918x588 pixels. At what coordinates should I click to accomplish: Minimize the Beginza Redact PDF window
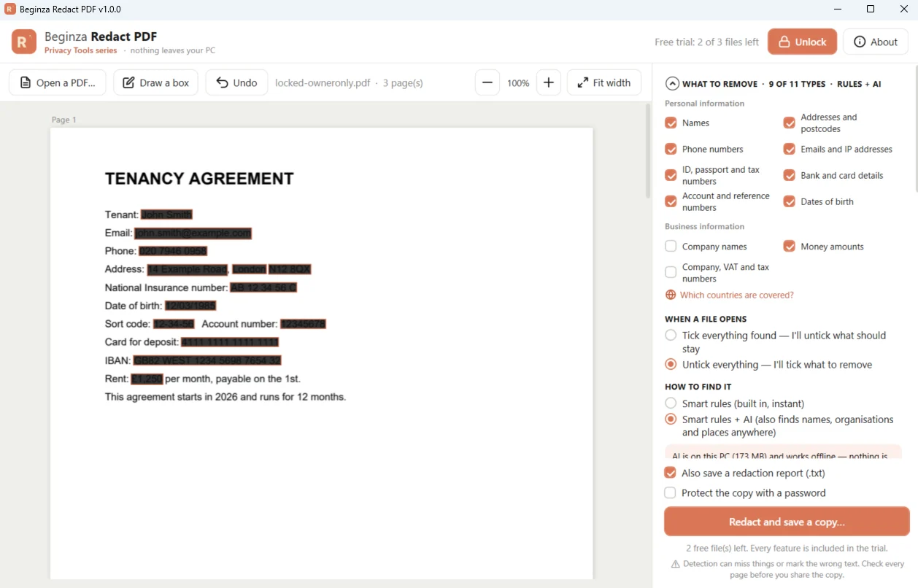point(837,9)
